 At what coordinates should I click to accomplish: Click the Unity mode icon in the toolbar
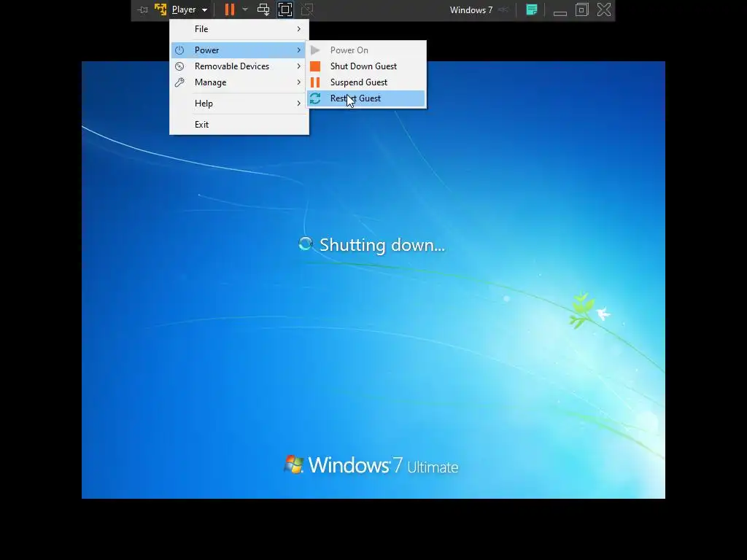pos(307,9)
